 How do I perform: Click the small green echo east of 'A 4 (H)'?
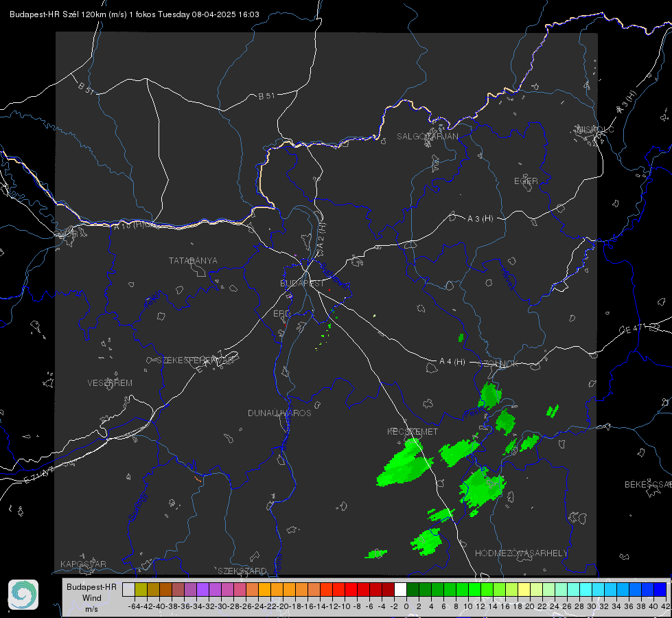point(461,338)
